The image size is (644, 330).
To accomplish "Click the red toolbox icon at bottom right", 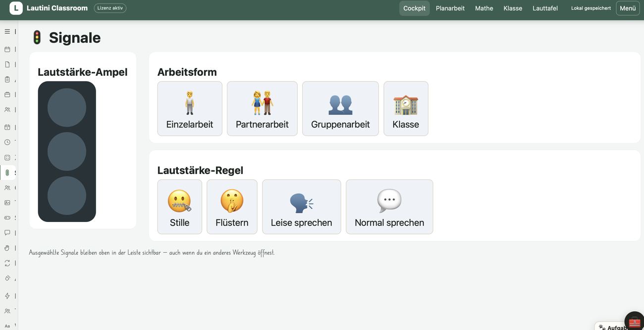I will 635,322.
